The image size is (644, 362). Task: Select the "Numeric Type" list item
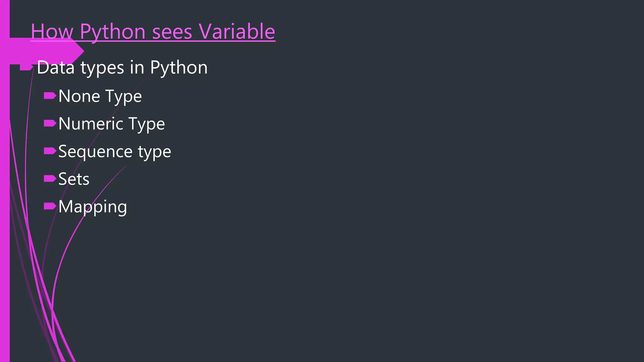tap(111, 124)
